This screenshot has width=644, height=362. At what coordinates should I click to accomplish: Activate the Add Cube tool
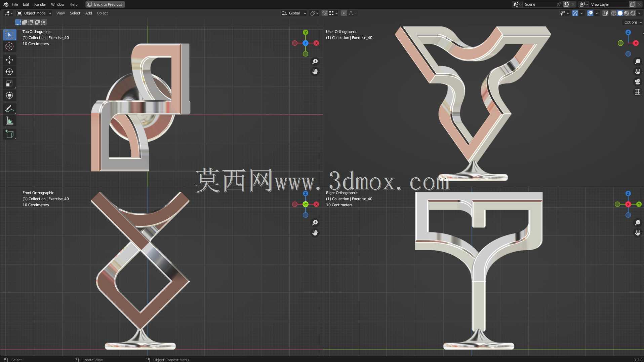click(9, 134)
